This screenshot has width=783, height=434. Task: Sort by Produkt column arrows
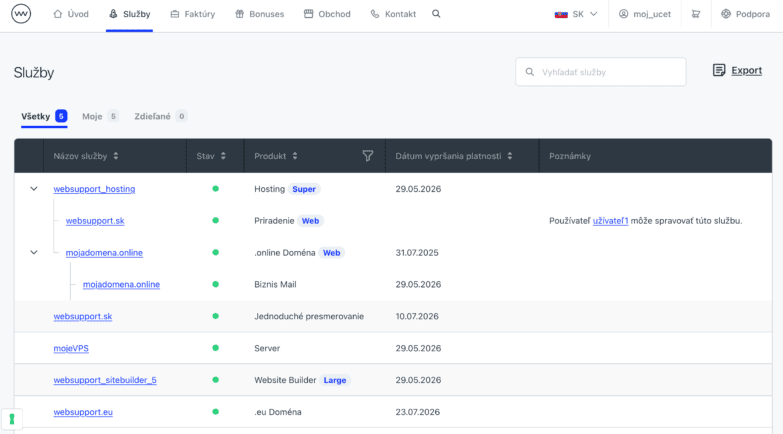click(295, 156)
